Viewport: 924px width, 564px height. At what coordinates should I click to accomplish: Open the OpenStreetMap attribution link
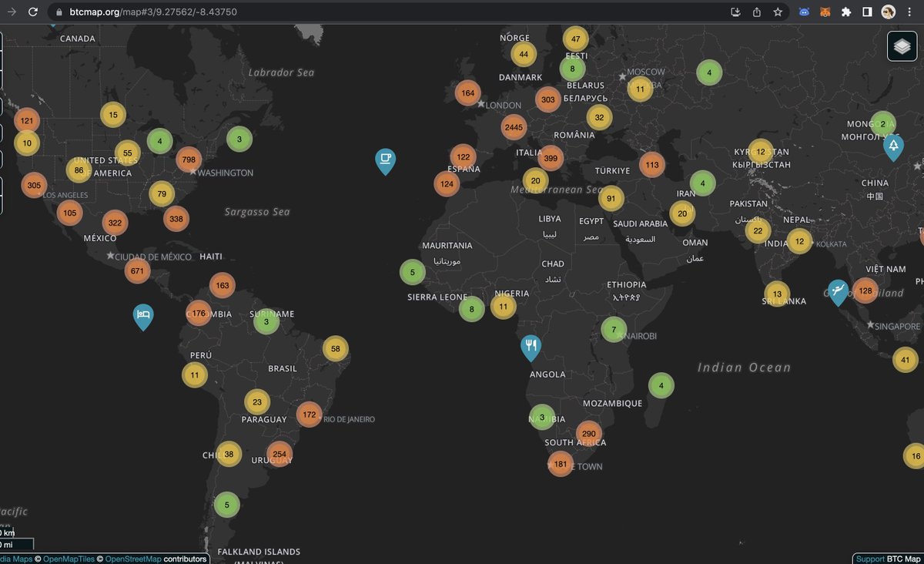pyautogui.click(x=133, y=559)
